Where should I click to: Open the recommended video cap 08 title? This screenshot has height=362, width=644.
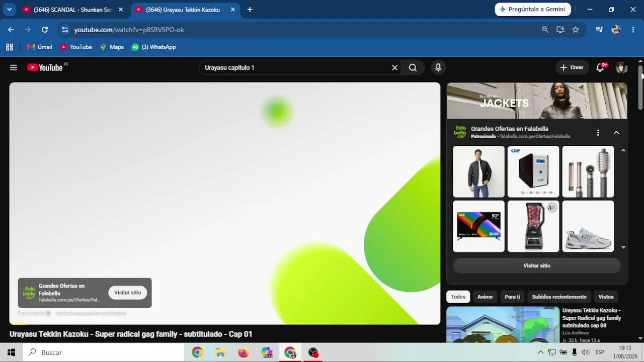[592, 318]
